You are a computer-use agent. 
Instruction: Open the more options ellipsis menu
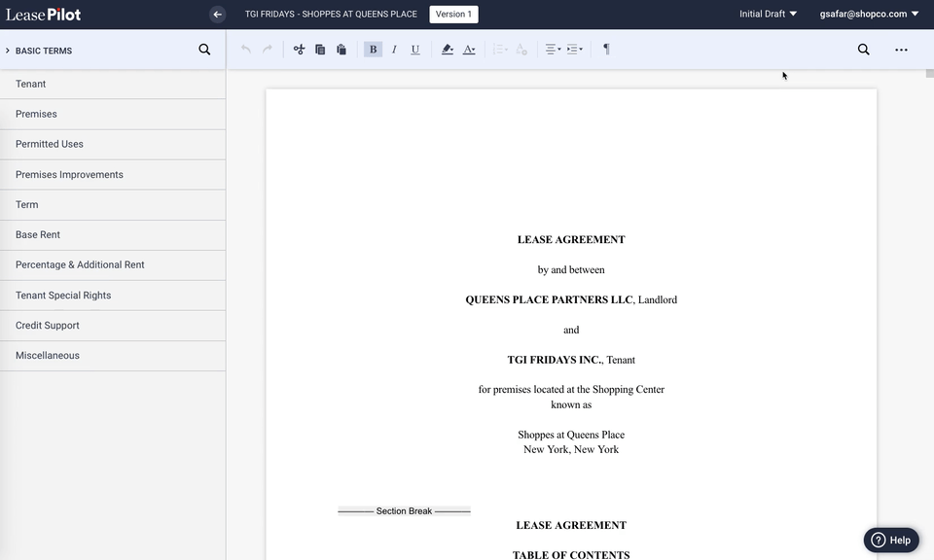pos(901,50)
